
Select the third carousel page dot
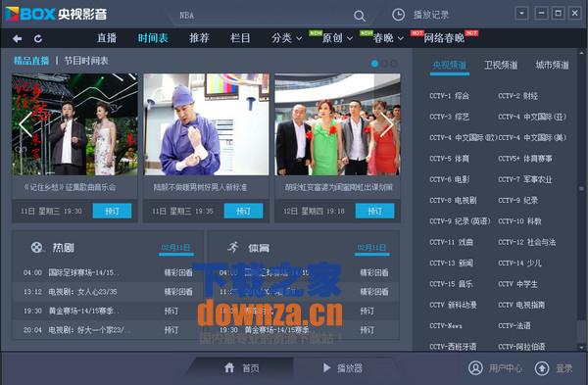(x=394, y=64)
